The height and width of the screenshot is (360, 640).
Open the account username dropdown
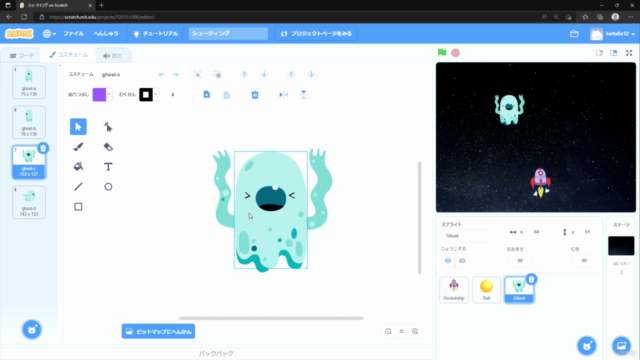[x=620, y=33]
